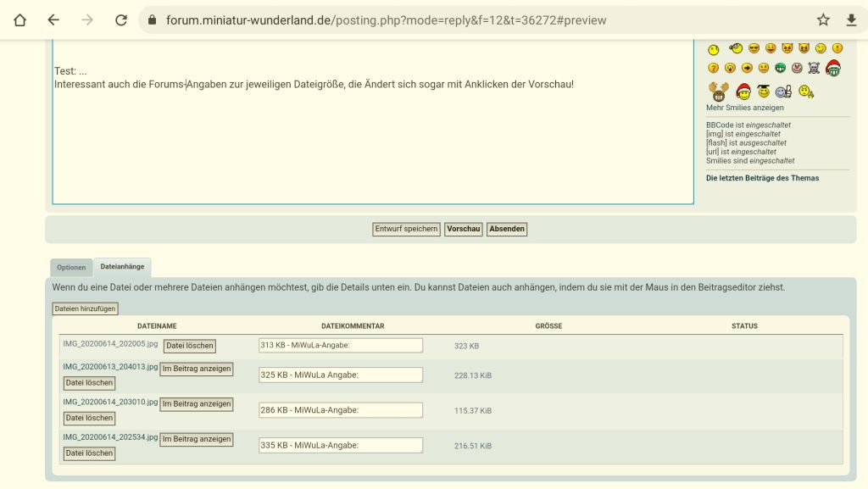
Task: Go to the browser home page
Action: [x=19, y=19]
